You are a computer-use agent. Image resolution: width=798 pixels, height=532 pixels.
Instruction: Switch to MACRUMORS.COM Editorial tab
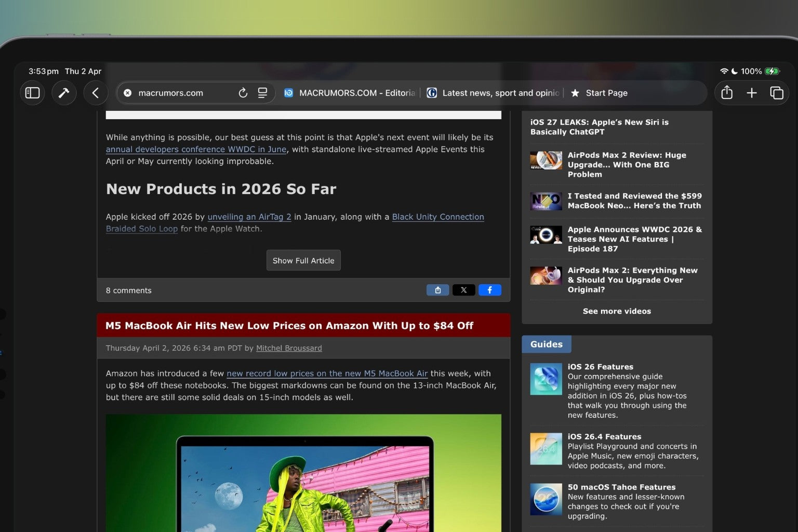[x=351, y=93]
